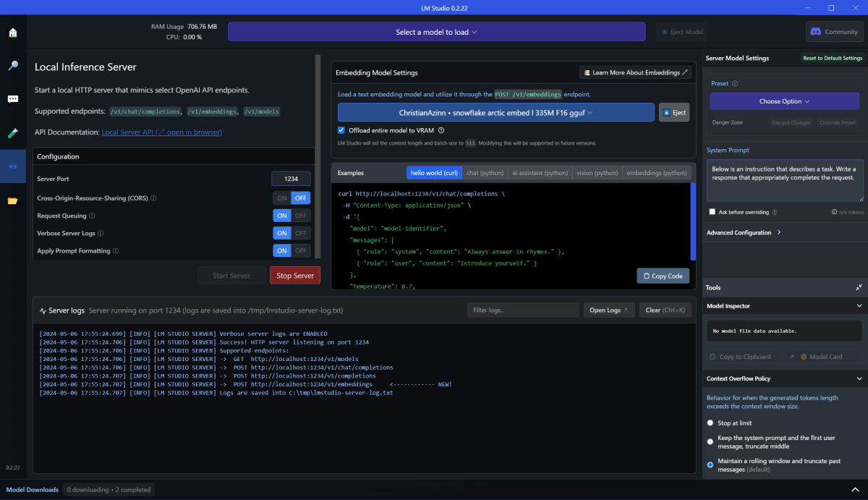
Task: Eject the loaded embedding model
Action: (674, 112)
